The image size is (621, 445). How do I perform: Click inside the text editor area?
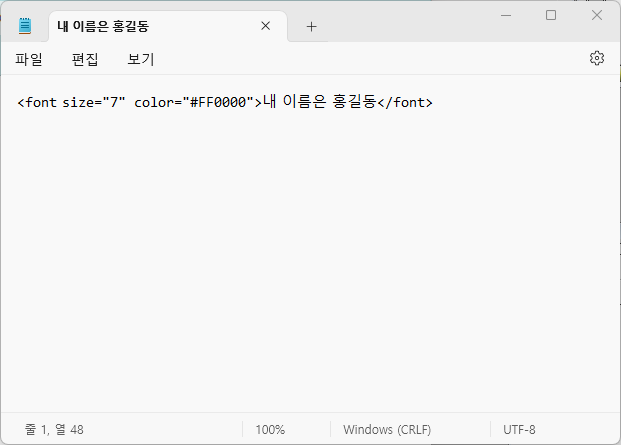[x=310, y=243]
